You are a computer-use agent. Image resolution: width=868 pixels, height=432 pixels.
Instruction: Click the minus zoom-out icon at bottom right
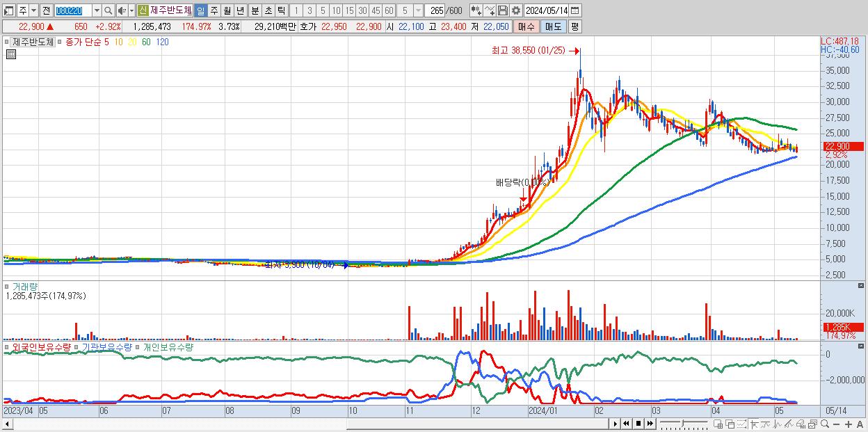tap(837, 424)
